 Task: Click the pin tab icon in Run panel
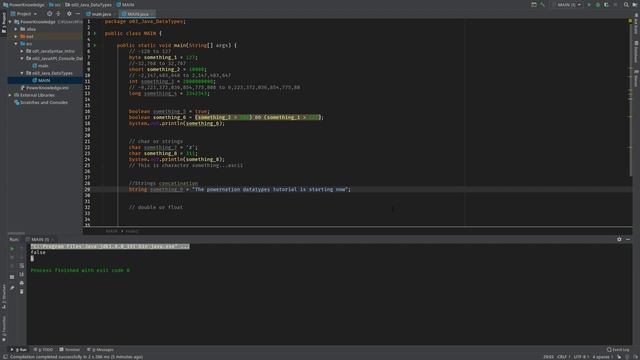12,288
